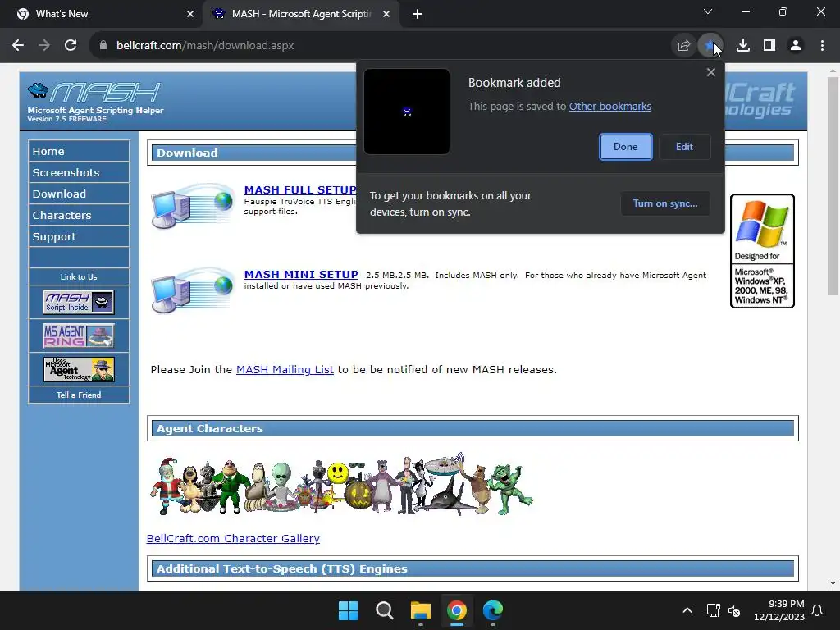Click the Chrome taskbar icon
This screenshot has height=630, width=840.
(x=456, y=610)
